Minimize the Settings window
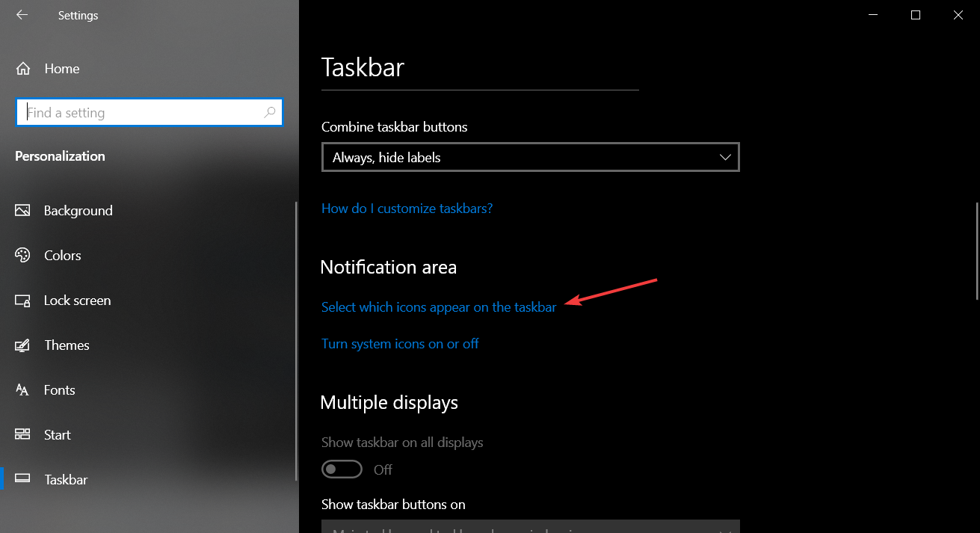The image size is (980, 533). tap(872, 15)
